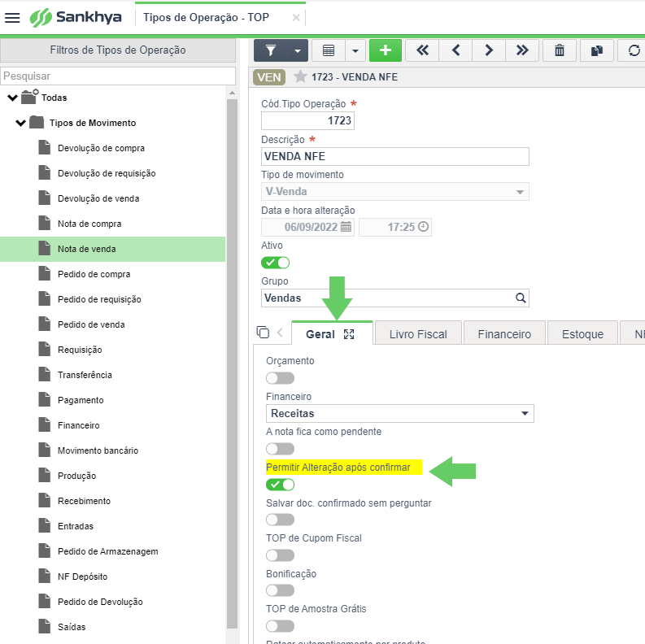Open the clock picker for alteration time
Image resolution: width=645 pixels, height=644 pixels.
click(423, 227)
